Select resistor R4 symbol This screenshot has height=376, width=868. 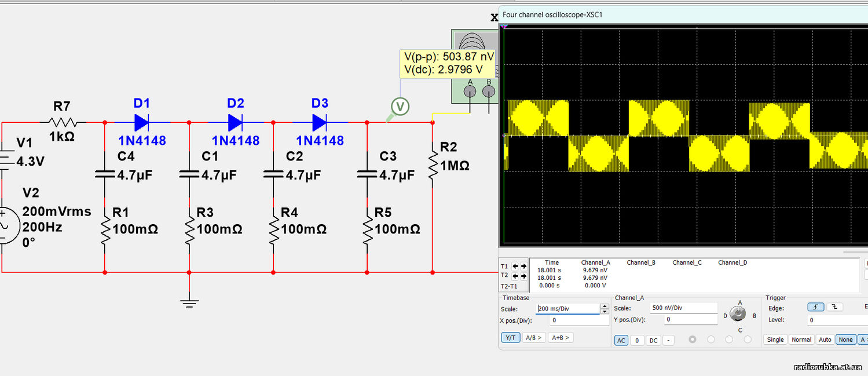pos(273,229)
